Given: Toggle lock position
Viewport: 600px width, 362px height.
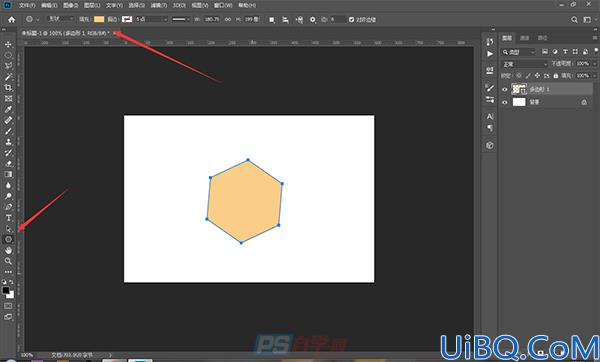Looking at the screenshot, I should tap(537, 76).
